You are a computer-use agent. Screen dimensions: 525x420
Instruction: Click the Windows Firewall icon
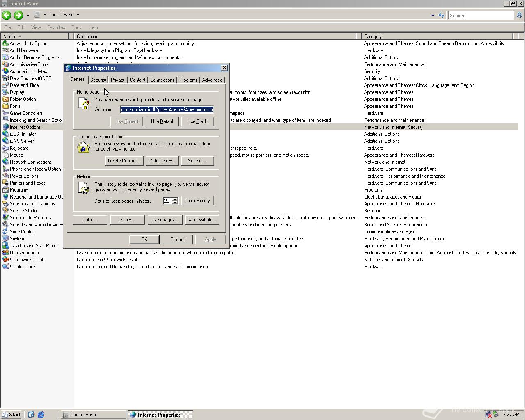pyautogui.click(x=5, y=260)
